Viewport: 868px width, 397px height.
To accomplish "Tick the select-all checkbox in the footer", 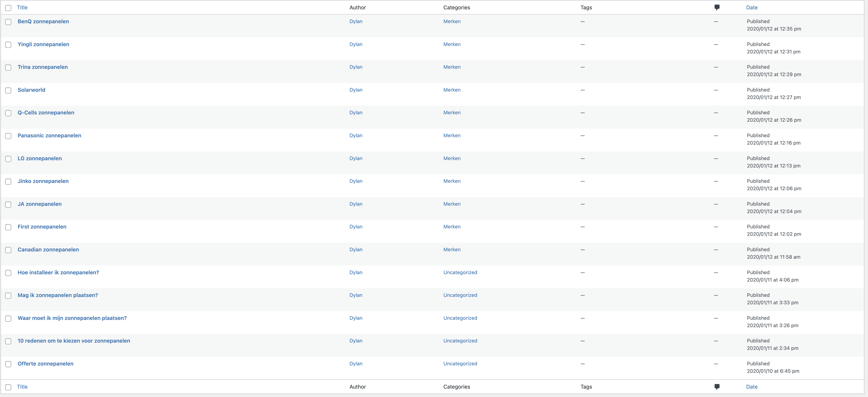I will coord(8,387).
